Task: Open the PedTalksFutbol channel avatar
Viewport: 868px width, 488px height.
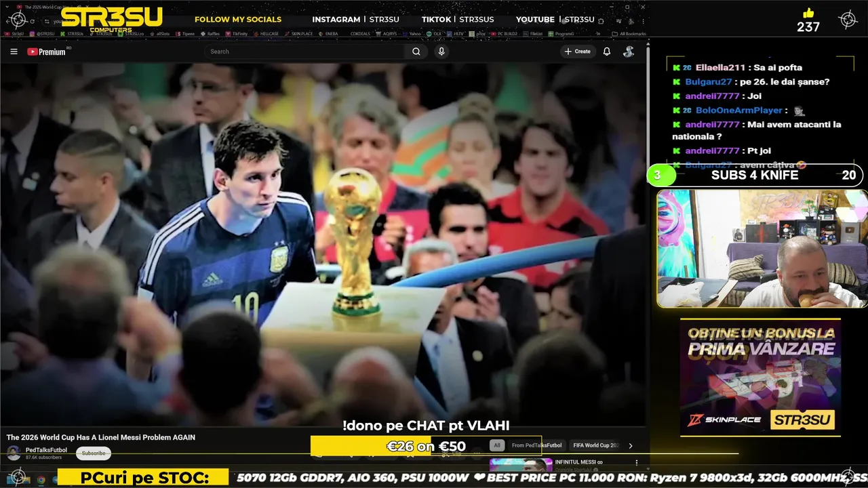Action: pyautogui.click(x=14, y=453)
